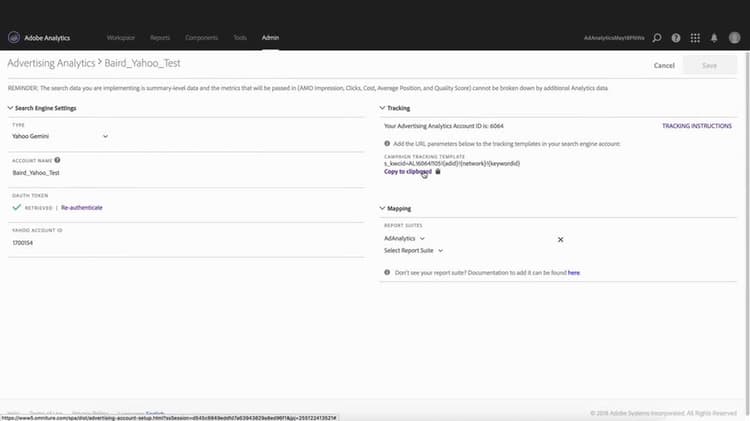The height and width of the screenshot is (421, 750).
Task: Open the AdAnalytics report suite dropdown
Action: (x=404, y=238)
